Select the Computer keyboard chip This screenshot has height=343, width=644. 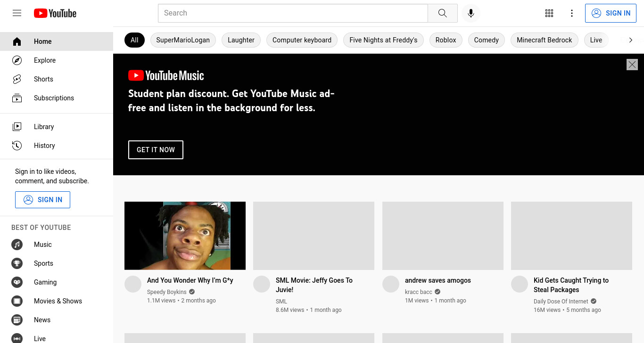tap(302, 40)
